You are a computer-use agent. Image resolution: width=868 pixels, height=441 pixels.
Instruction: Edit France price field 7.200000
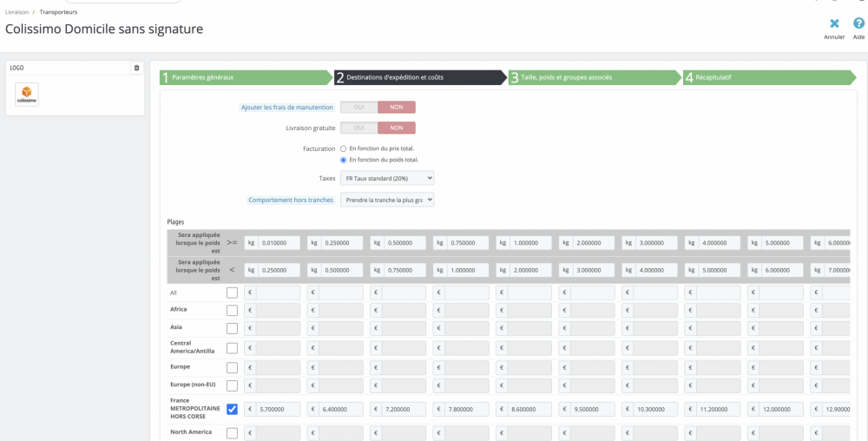[x=404, y=410]
